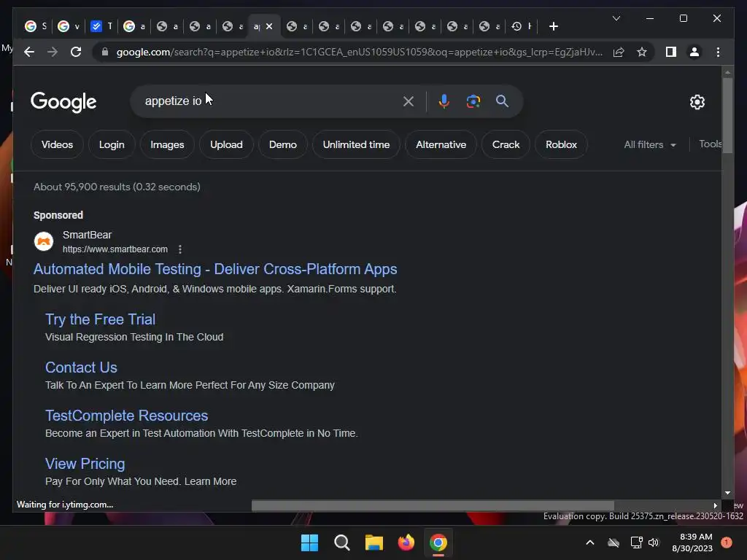
Task: Click the vertical page scrollbar
Action: coord(727,114)
